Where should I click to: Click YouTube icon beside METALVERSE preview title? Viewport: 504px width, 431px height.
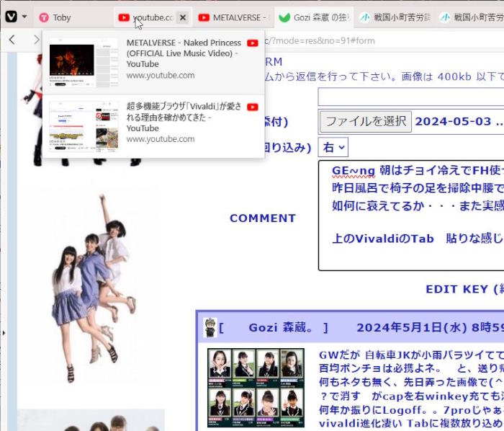click(252, 43)
